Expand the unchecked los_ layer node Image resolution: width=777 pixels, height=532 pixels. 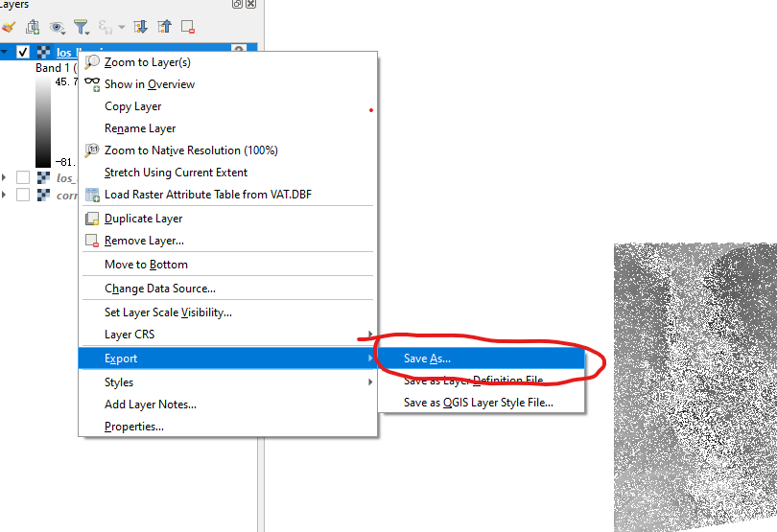pyautogui.click(x=5, y=177)
